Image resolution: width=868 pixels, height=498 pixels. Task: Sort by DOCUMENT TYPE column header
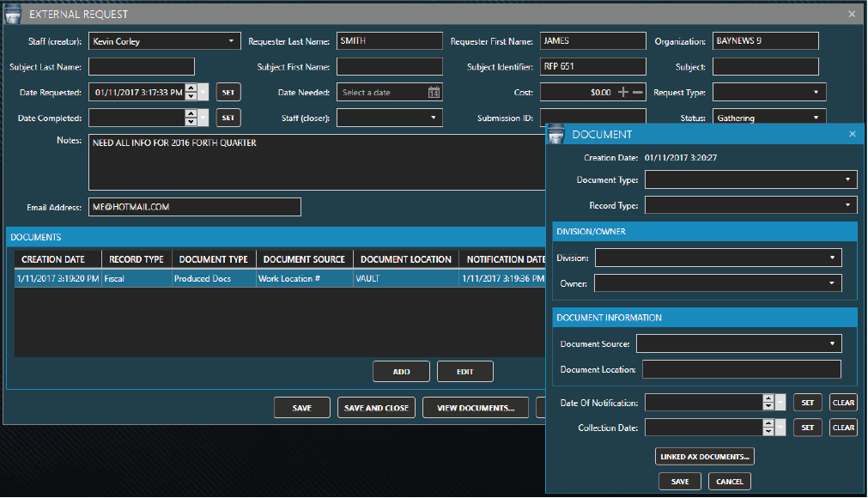click(x=214, y=259)
